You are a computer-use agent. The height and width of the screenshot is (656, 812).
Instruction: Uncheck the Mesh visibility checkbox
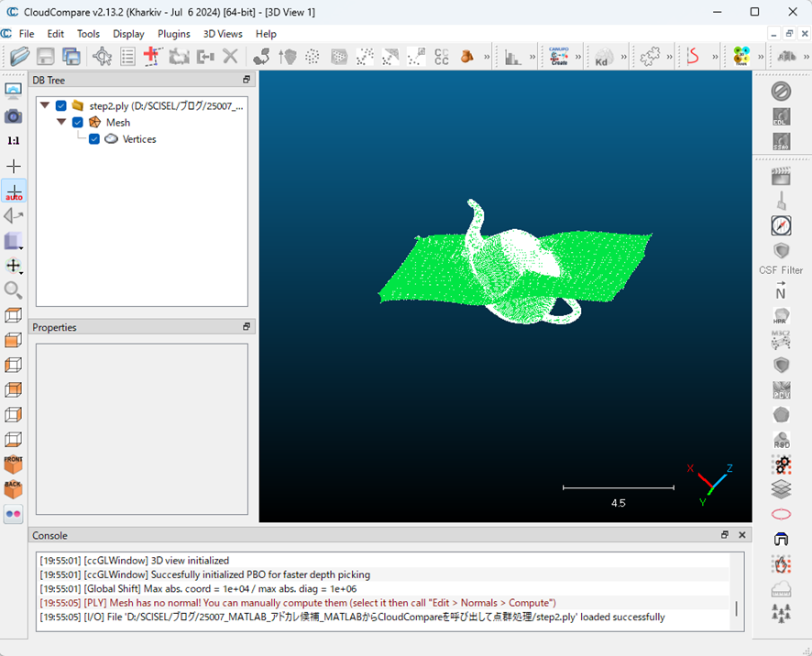[x=78, y=122]
